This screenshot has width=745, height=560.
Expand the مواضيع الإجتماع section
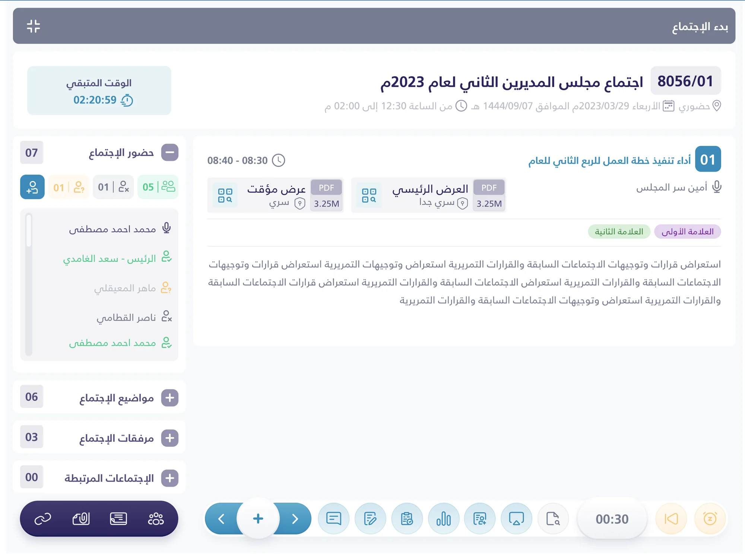tap(169, 398)
